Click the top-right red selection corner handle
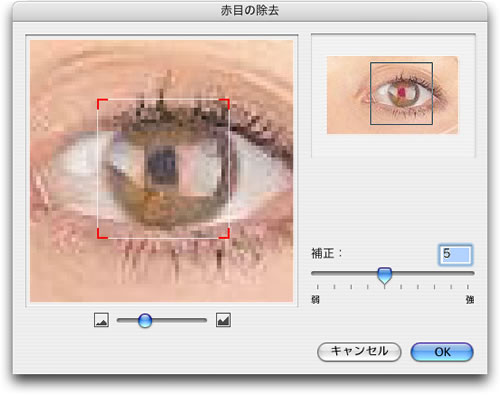The image size is (500, 395). click(x=224, y=103)
